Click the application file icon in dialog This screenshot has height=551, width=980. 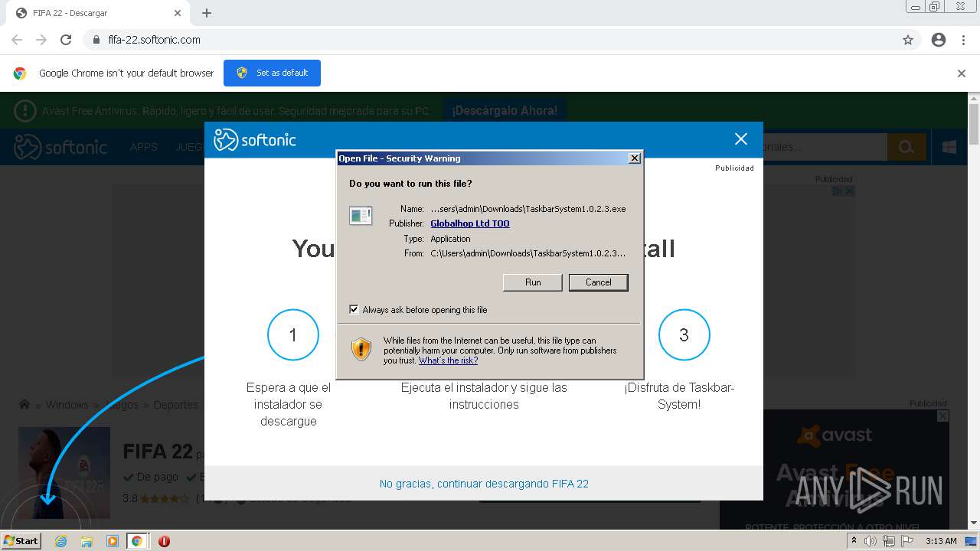[361, 215]
